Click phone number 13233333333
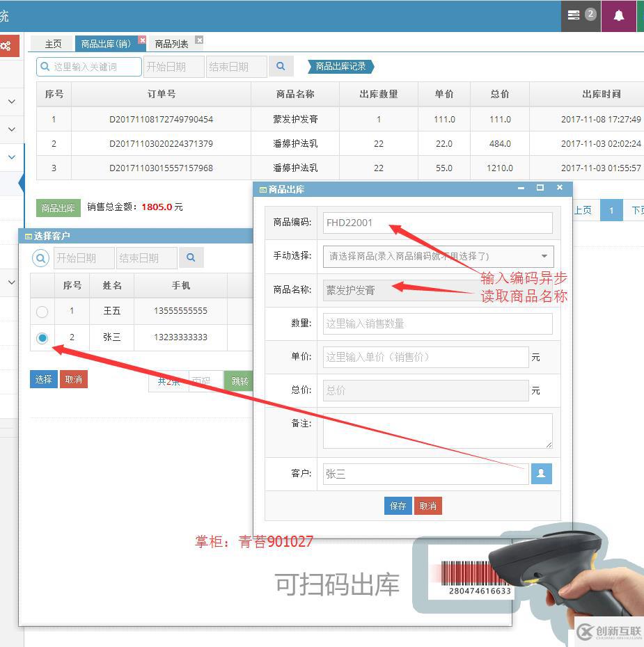The height and width of the screenshot is (647, 644). point(180,337)
